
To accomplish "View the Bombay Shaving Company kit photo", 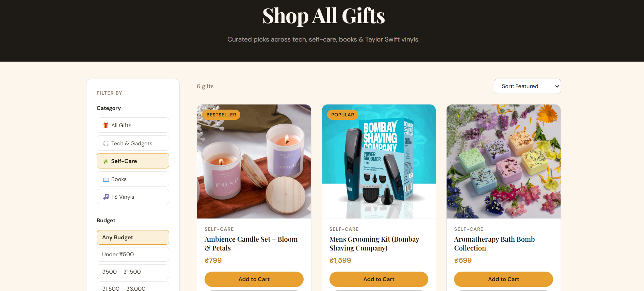I will pos(379,161).
